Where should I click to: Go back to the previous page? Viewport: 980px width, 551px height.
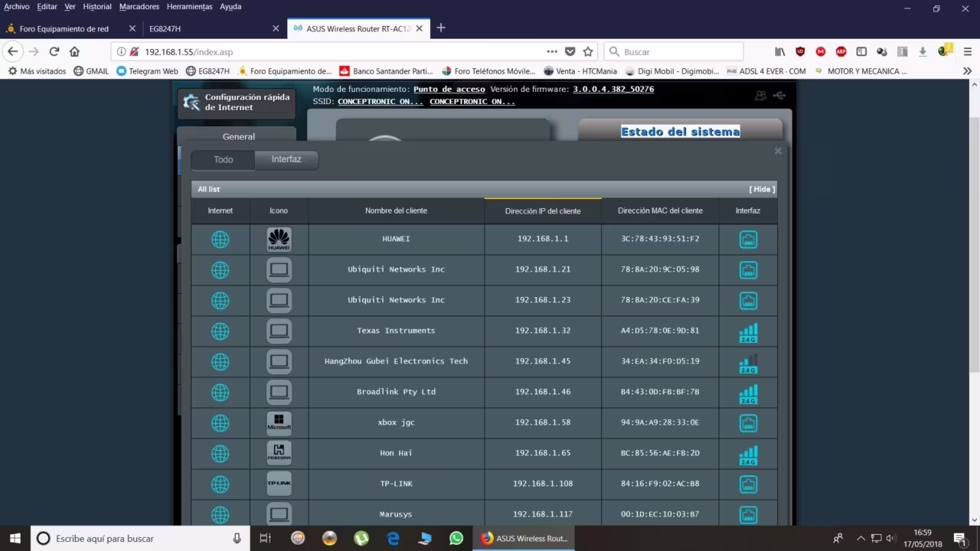tap(13, 51)
